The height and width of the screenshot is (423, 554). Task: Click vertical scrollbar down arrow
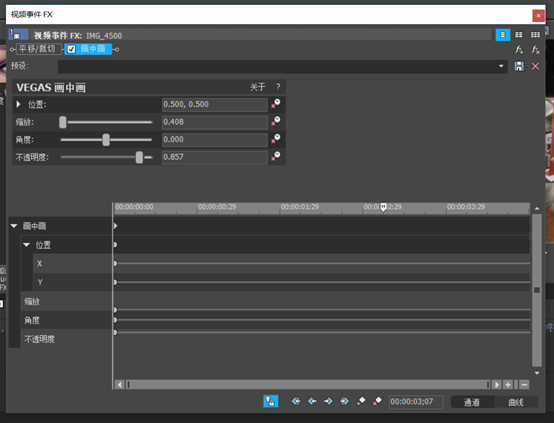click(537, 373)
